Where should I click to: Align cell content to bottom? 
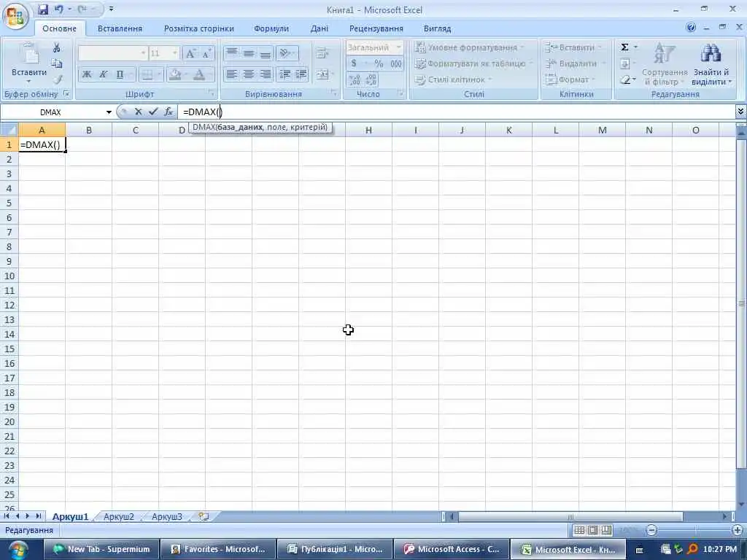tap(265, 52)
